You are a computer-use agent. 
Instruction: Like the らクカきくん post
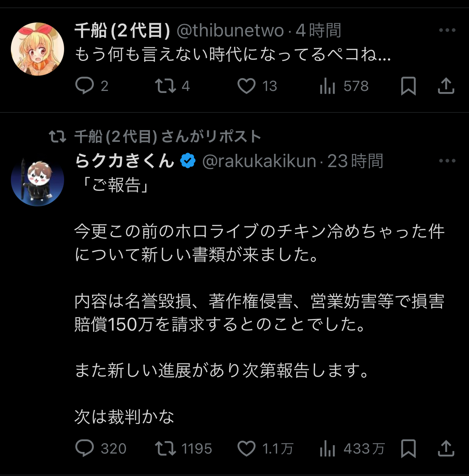(x=247, y=448)
